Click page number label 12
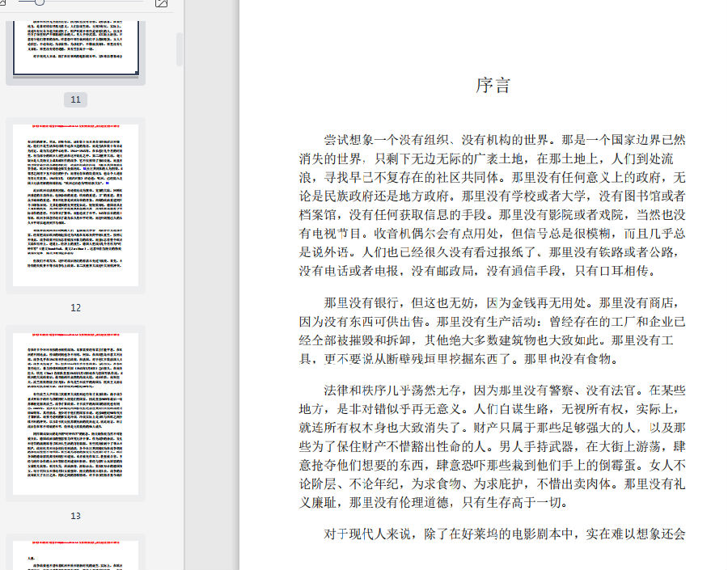 pyautogui.click(x=76, y=308)
